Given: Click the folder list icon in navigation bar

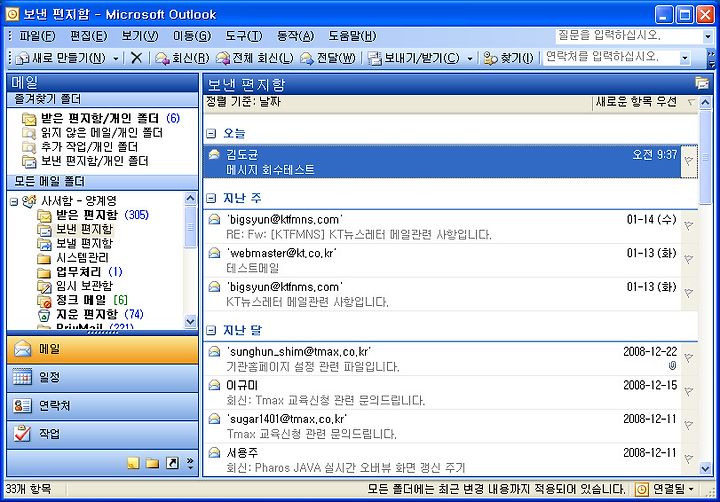Looking at the screenshot, I should click(152, 463).
